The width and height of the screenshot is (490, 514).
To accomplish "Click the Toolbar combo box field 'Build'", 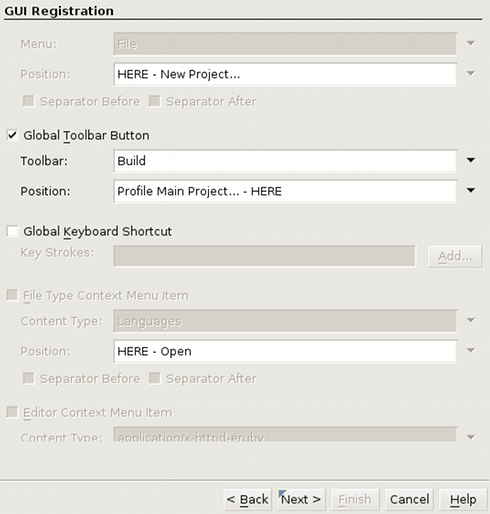I will [285, 161].
